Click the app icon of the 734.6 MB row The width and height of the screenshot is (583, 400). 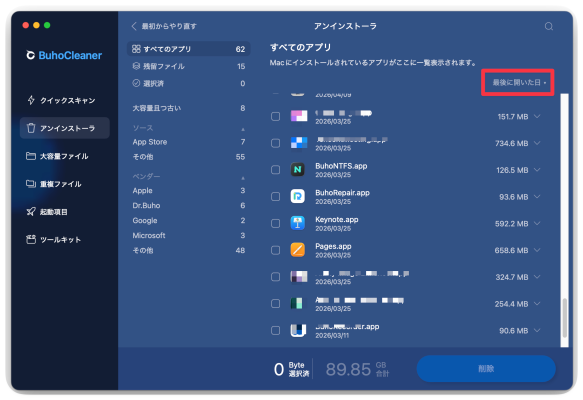coord(299,143)
